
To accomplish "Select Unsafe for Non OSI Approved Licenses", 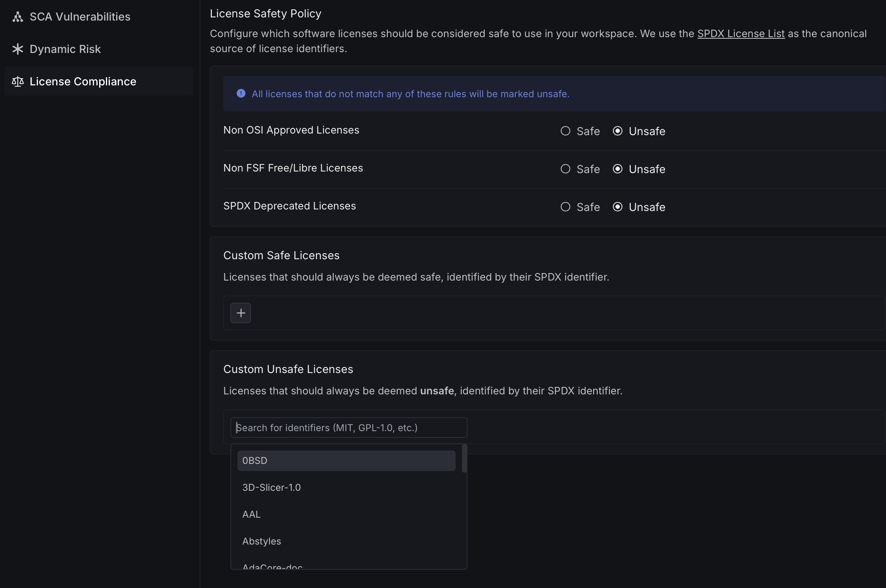I will tap(618, 131).
